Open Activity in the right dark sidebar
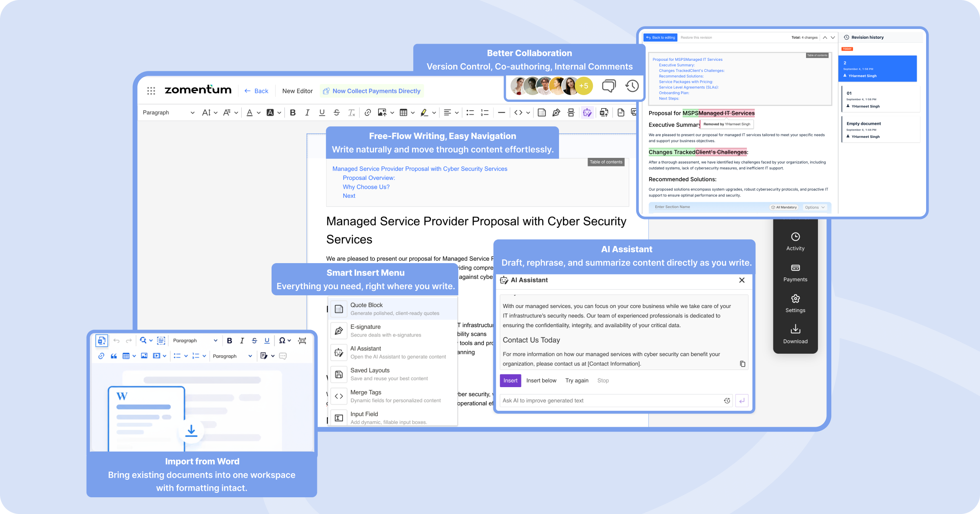The height and width of the screenshot is (514, 980). tap(795, 241)
